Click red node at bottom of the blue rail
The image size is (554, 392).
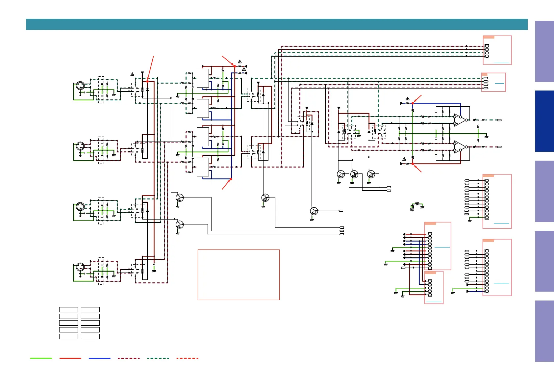click(x=231, y=179)
